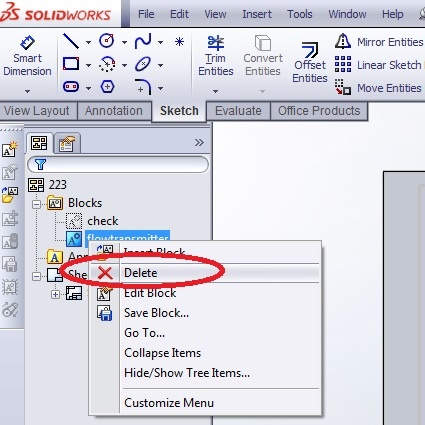Select the Line sketch tool

click(x=71, y=41)
